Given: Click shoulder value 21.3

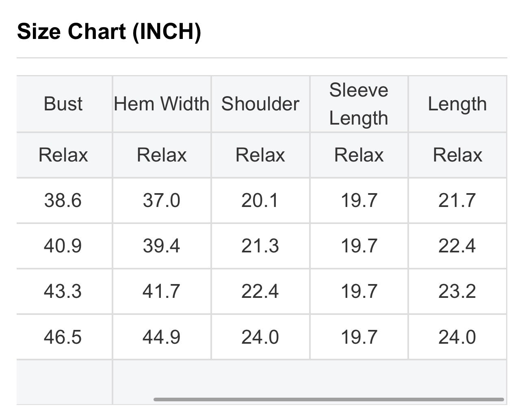Looking at the screenshot, I should click(260, 246).
